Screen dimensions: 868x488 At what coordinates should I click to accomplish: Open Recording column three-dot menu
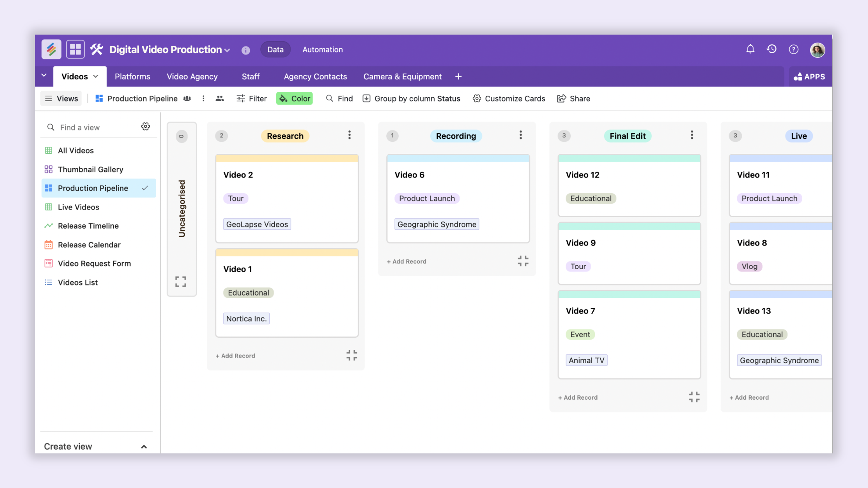pos(521,135)
